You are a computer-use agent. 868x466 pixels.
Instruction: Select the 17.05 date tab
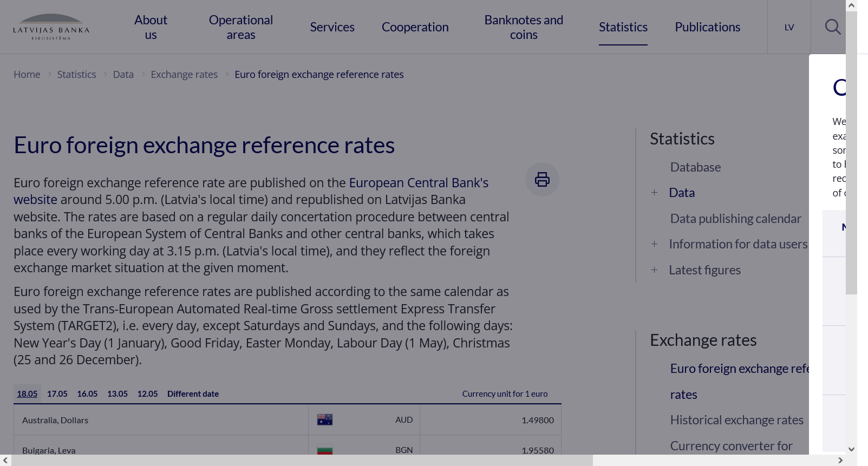tap(57, 394)
